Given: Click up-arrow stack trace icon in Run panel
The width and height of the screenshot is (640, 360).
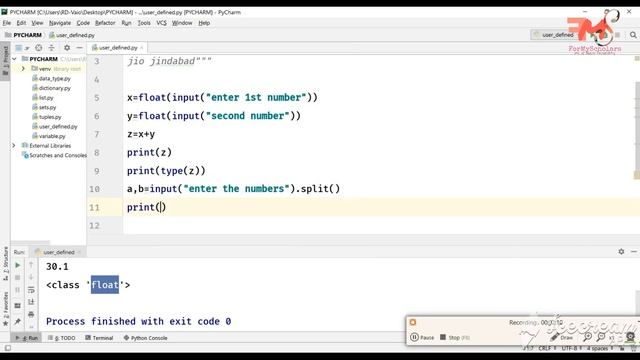Looking at the screenshot, I should pos(31,265).
